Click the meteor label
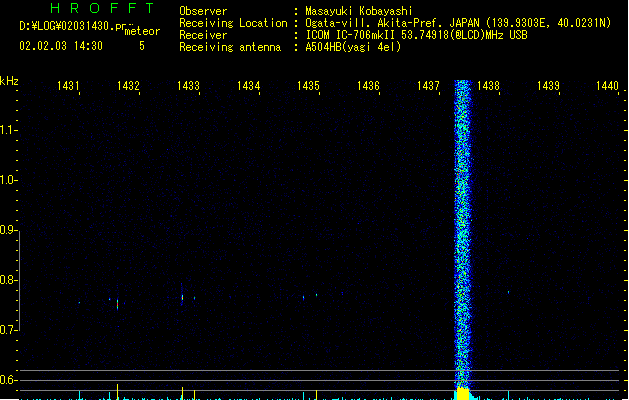 pos(142,31)
